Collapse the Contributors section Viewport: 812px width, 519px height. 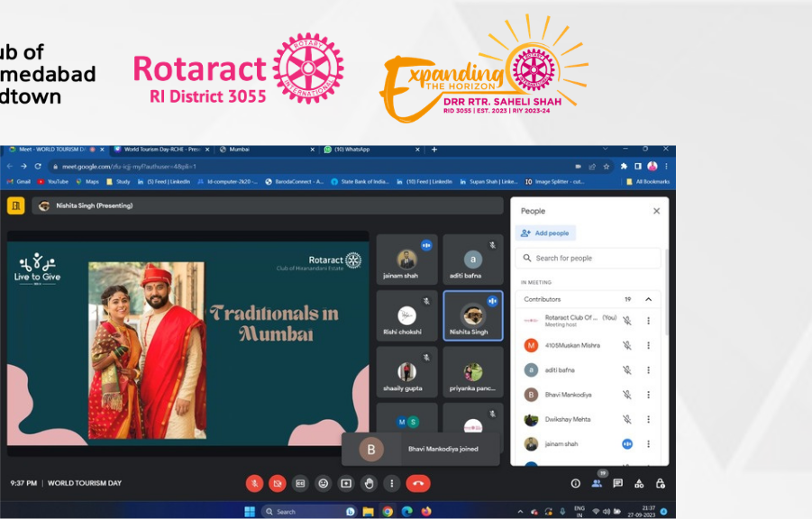pos(648,299)
